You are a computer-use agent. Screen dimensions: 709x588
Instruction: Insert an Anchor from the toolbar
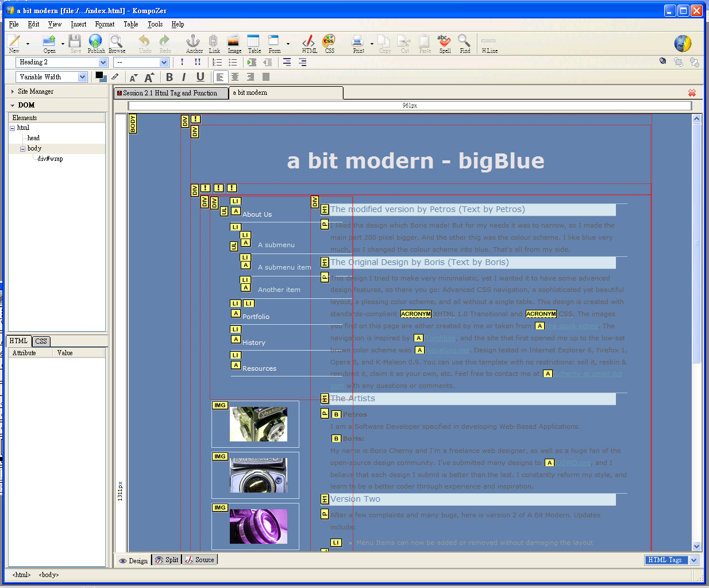tap(194, 43)
